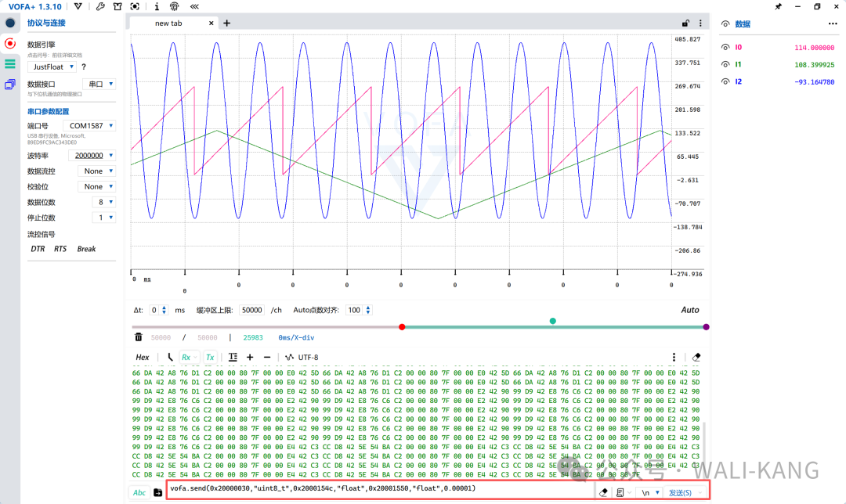Toggle visibility of all data channels
This screenshot has height=504, width=846.
[725, 23]
